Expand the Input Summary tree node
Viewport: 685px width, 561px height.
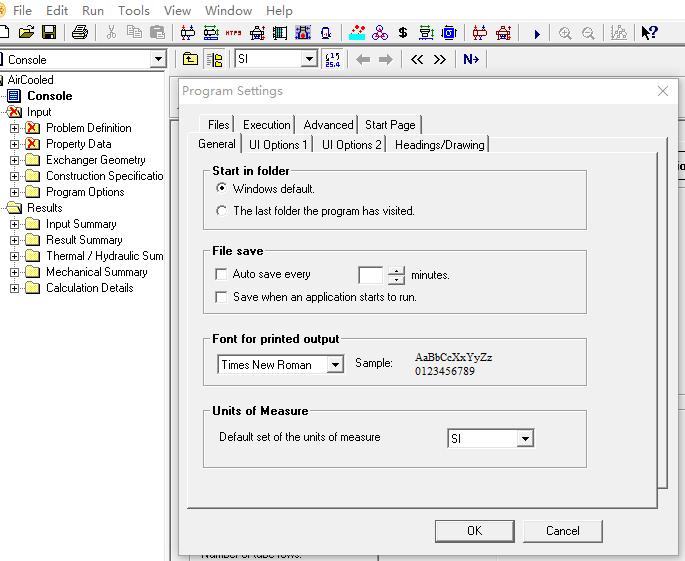14,224
